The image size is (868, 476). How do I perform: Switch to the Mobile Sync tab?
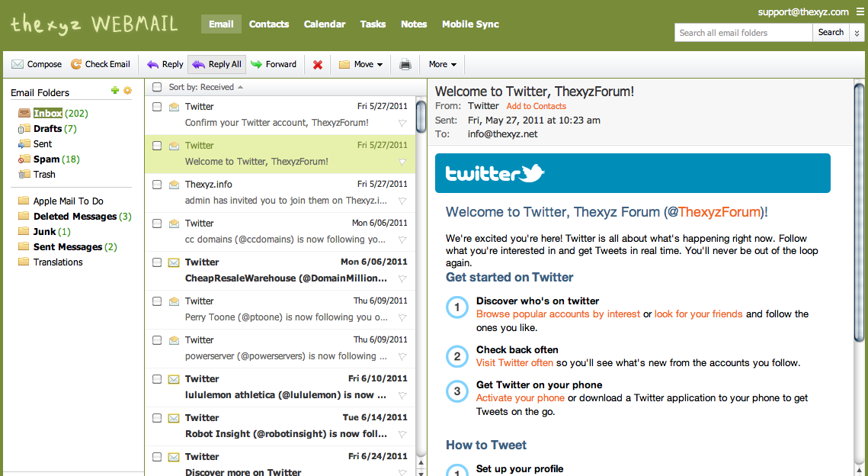(470, 24)
